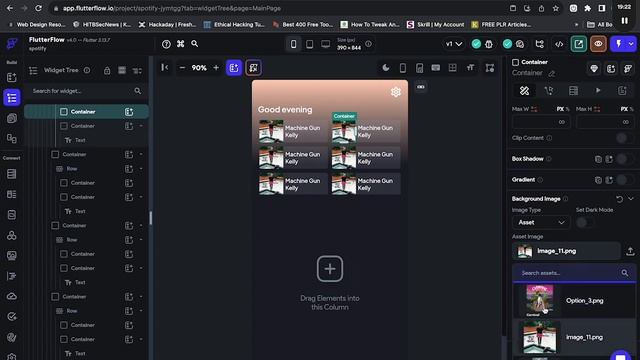This screenshot has width=640, height=360.
Task: Open the expand/collapse tree options icon
Action: click(x=138, y=71)
